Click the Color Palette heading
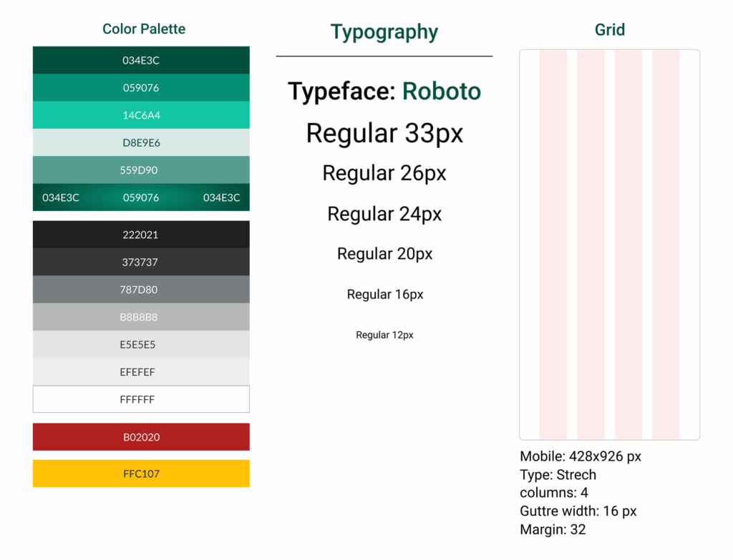 tap(144, 29)
